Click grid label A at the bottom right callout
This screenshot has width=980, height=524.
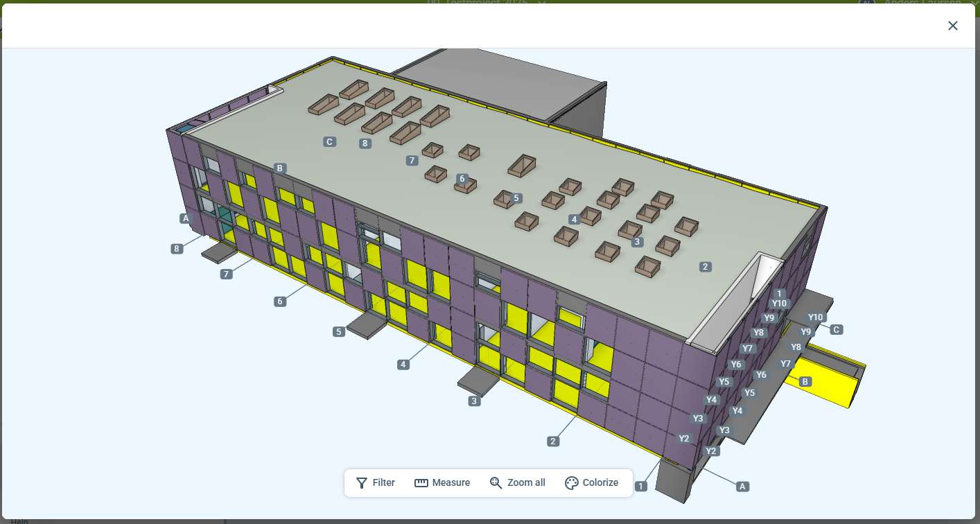pos(743,487)
